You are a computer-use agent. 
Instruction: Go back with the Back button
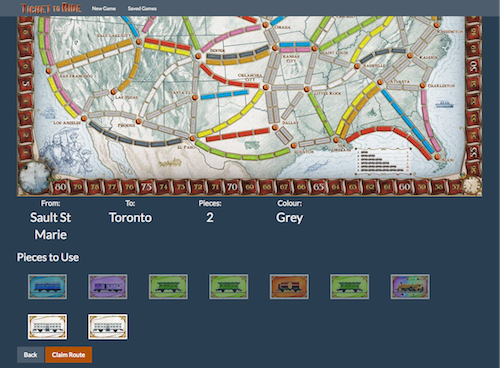30,355
